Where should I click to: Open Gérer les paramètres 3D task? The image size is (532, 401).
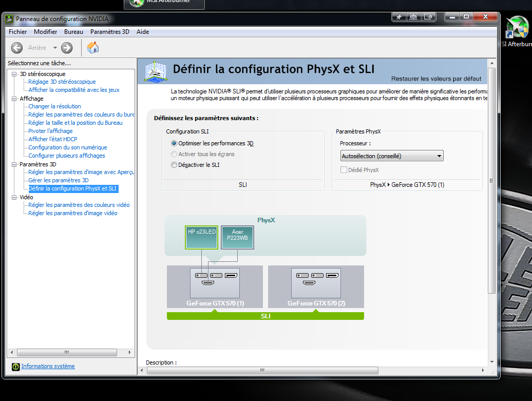[59, 181]
